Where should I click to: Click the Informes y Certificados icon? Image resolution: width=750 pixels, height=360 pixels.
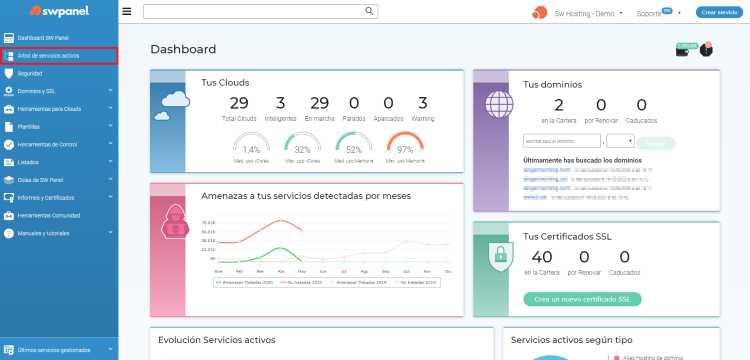coord(9,197)
